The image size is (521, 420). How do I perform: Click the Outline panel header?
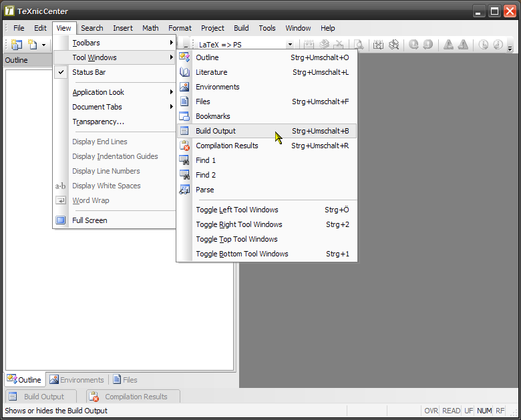point(28,60)
